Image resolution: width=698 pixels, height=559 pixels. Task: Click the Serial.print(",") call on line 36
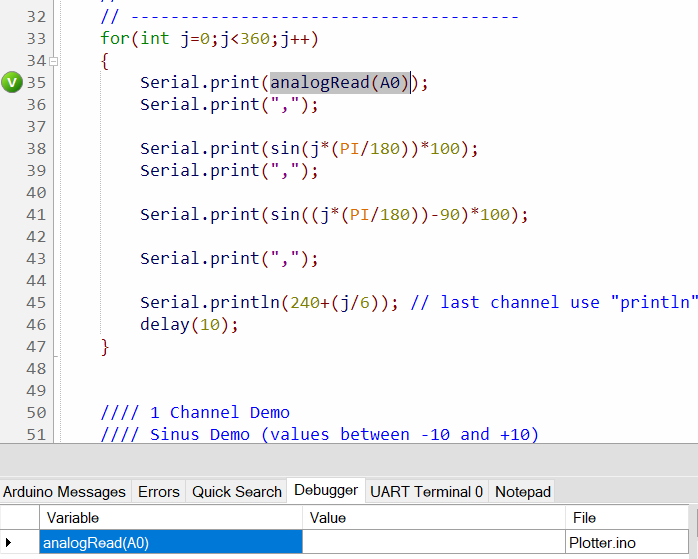point(229,105)
